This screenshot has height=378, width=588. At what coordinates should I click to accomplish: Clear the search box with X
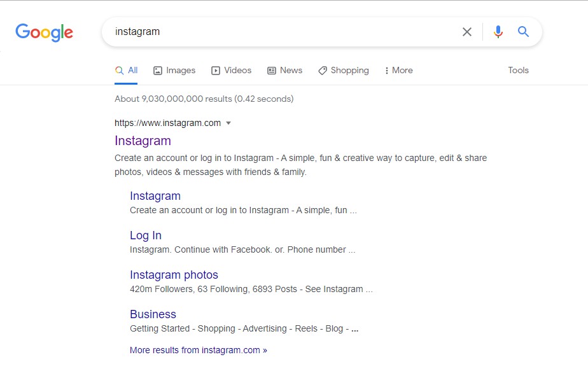pyautogui.click(x=467, y=32)
